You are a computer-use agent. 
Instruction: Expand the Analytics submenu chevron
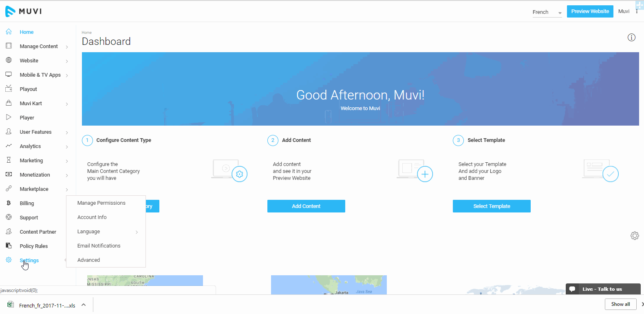(67, 147)
